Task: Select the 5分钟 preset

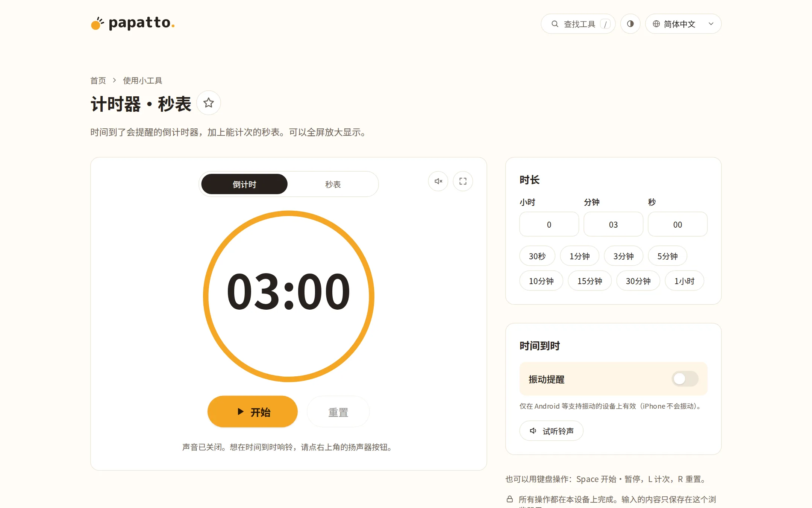Action: [x=667, y=256]
